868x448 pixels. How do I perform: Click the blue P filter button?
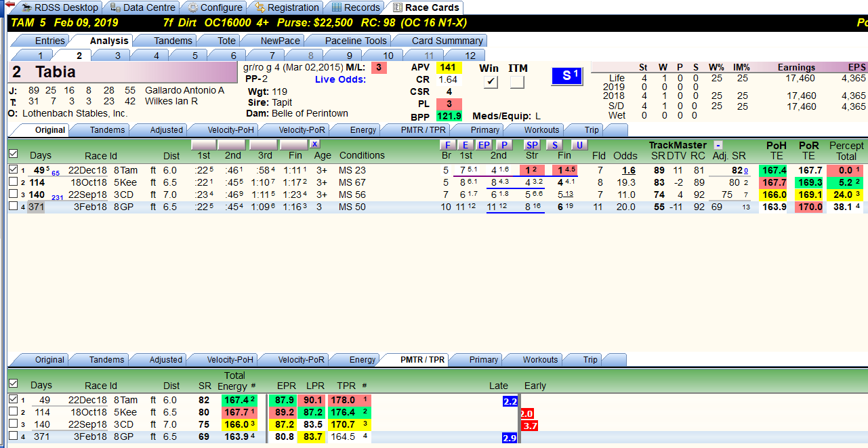pos(503,145)
